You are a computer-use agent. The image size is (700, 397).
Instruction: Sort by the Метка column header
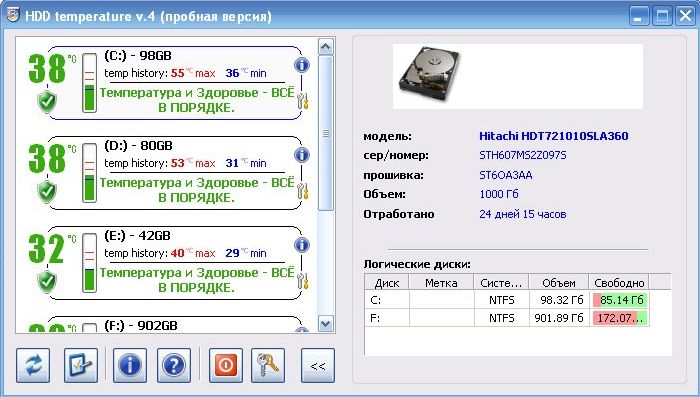(441, 283)
